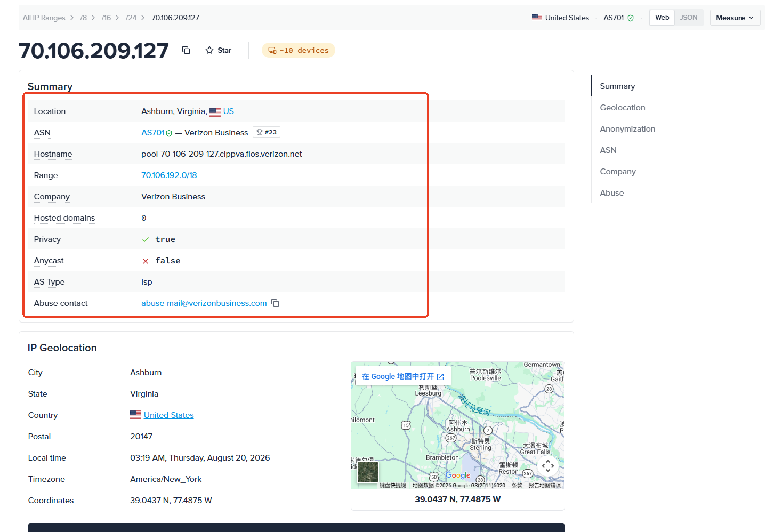The width and height of the screenshot is (774, 532).
Task: Click the breadcrumb IP 70.106.209.127
Action: (175, 18)
